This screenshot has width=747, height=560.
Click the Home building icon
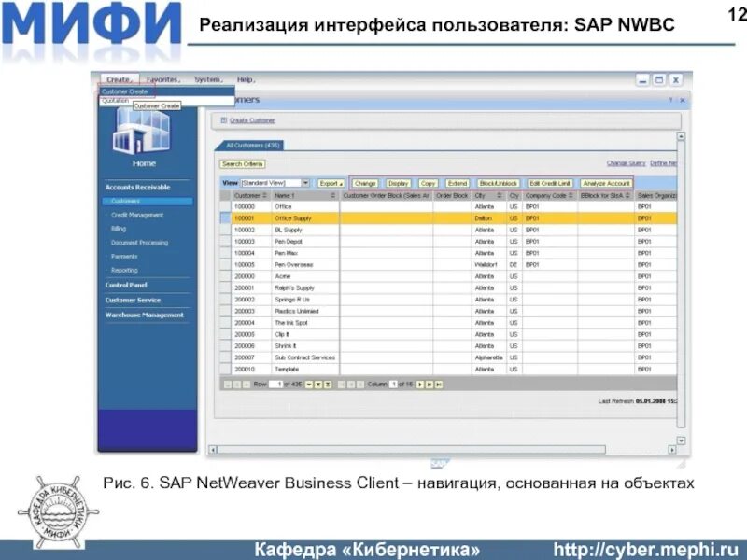142,132
